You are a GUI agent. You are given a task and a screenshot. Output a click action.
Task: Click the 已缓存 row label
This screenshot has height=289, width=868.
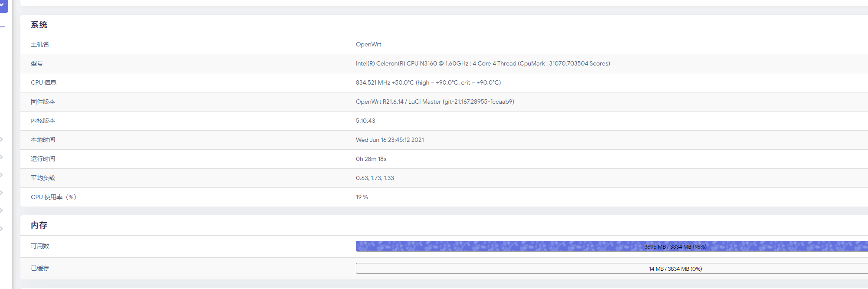(x=40, y=268)
